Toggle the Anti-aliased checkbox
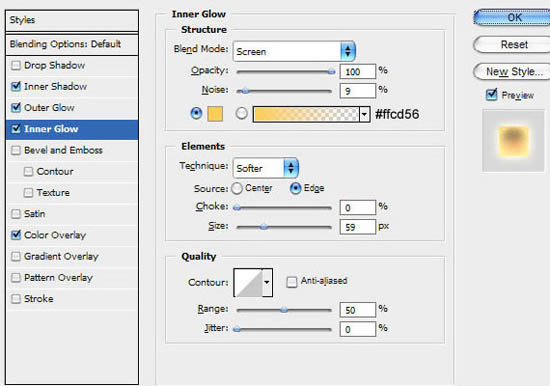The width and height of the screenshot is (550, 386). click(x=291, y=281)
